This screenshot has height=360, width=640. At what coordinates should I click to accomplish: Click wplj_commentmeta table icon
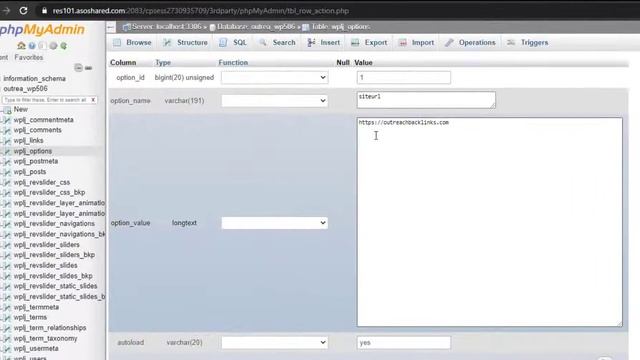[7, 120]
